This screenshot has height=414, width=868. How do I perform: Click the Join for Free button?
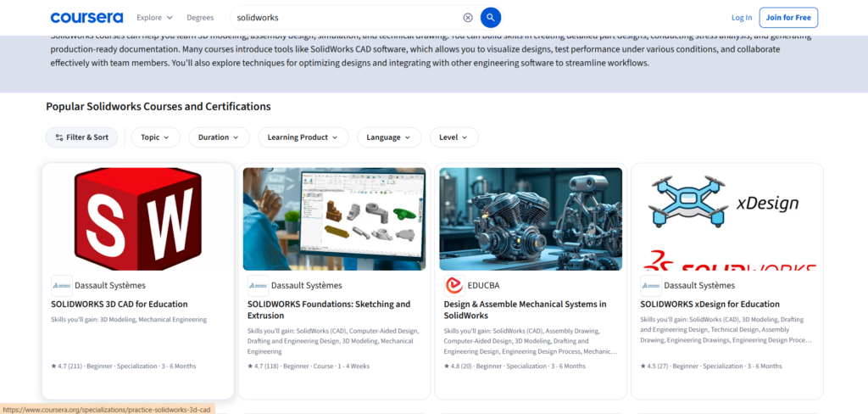[x=788, y=18]
